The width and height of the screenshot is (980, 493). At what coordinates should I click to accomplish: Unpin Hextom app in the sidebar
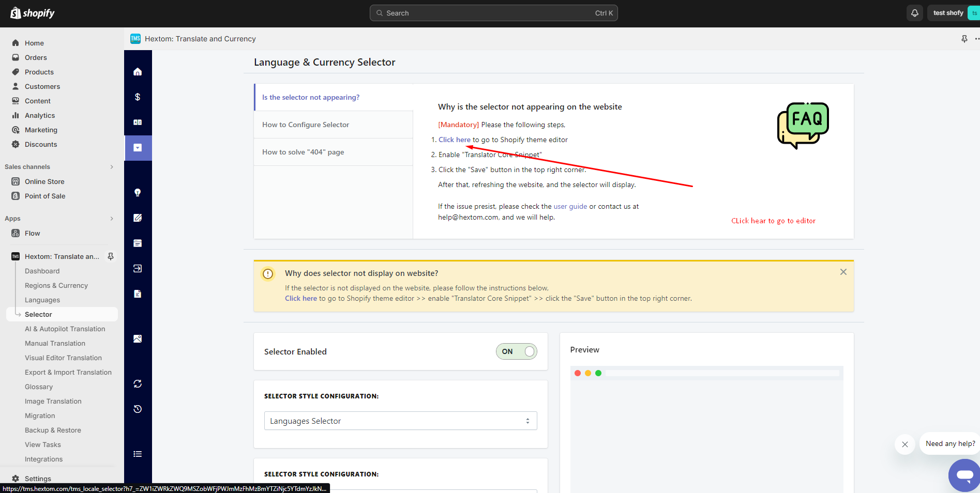pyautogui.click(x=110, y=256)
